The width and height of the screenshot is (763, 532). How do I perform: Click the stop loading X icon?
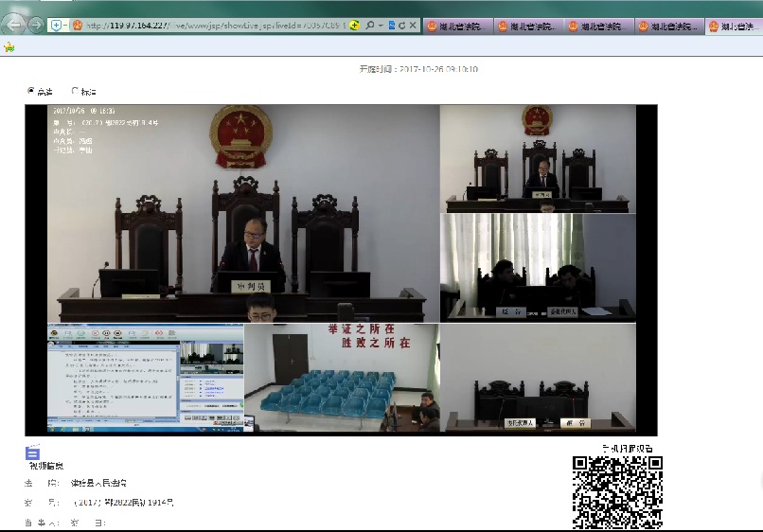(414, 26)
